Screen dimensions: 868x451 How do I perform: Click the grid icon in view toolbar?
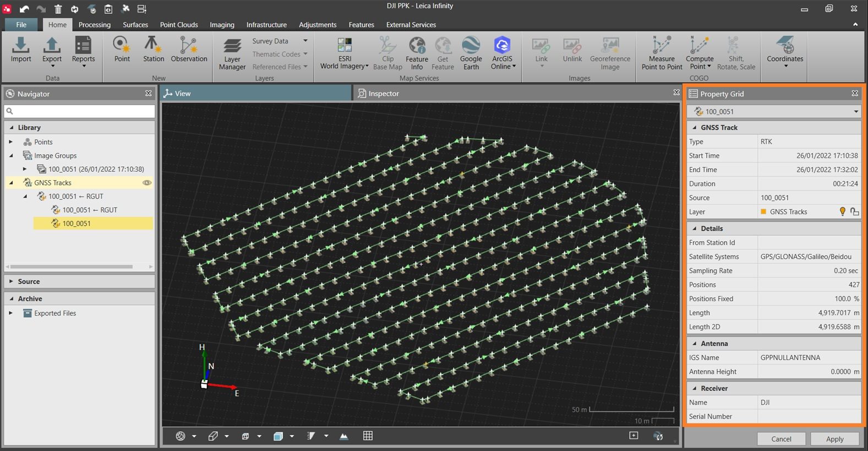click(x=368, y=436)
